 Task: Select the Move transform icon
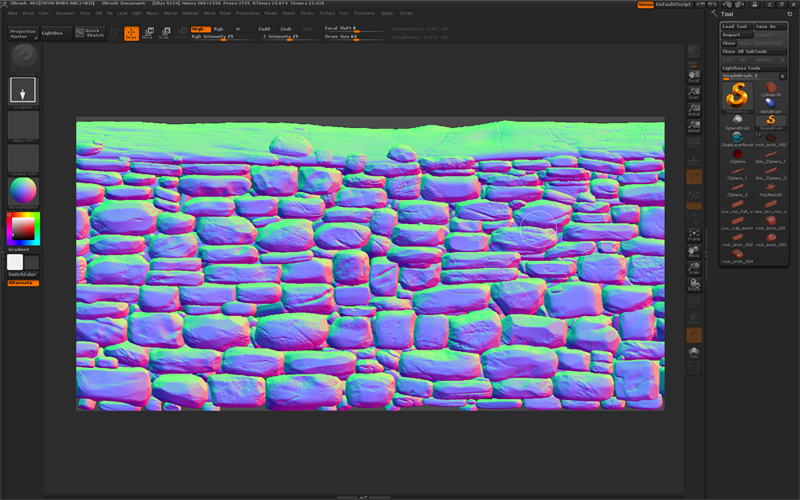pos(148,33)
